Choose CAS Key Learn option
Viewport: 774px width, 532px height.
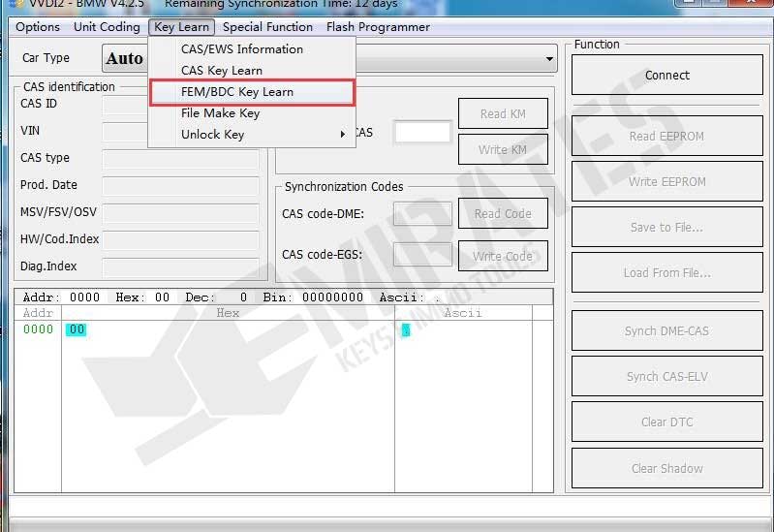(221, 71)
